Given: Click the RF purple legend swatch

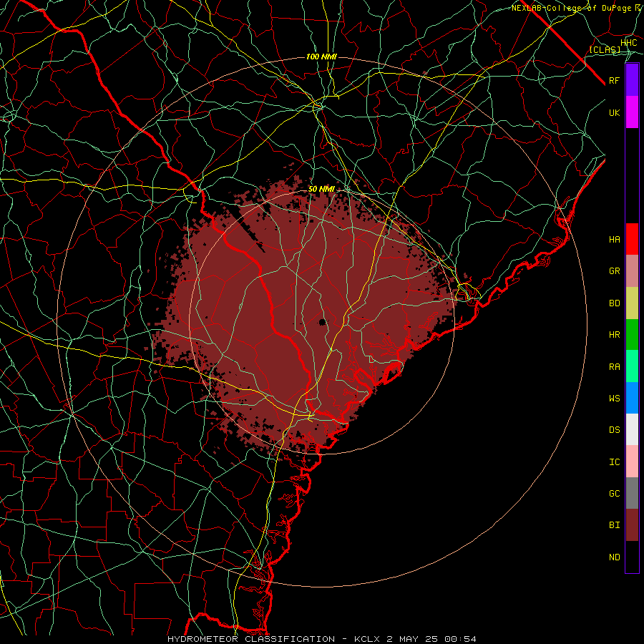Looking at the screenshot, I should tap(632, 80).
